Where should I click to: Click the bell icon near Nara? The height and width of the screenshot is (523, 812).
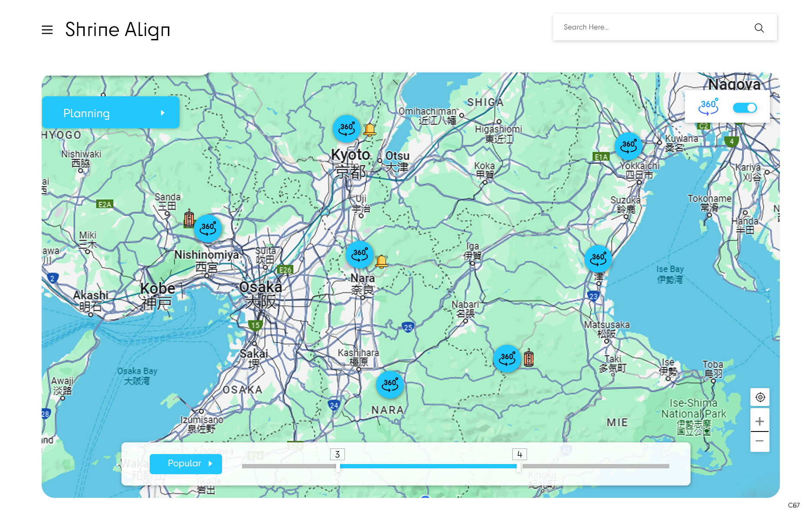(x=381, y=261)
